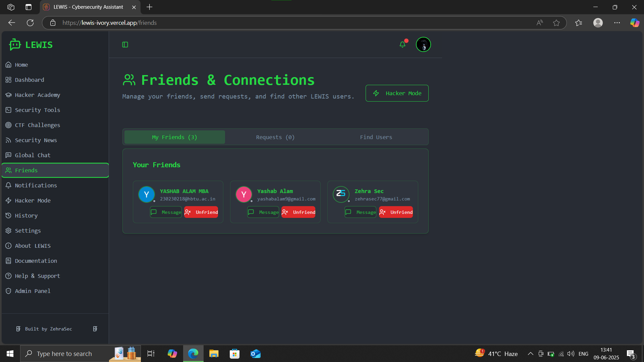Click the Hacker Mode button
The image size is (644, 362).
(x=397, y=93)
